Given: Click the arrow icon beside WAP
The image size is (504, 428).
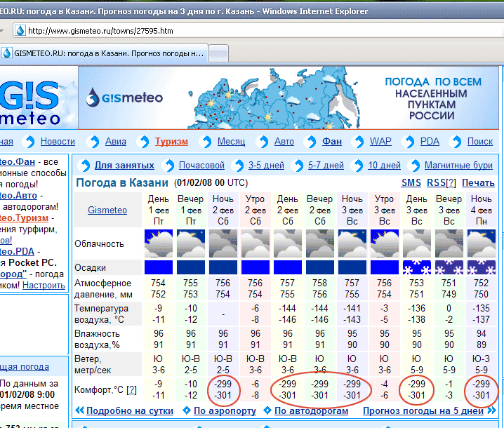Looking at the screenshot, I should click(x=359, y=142).
